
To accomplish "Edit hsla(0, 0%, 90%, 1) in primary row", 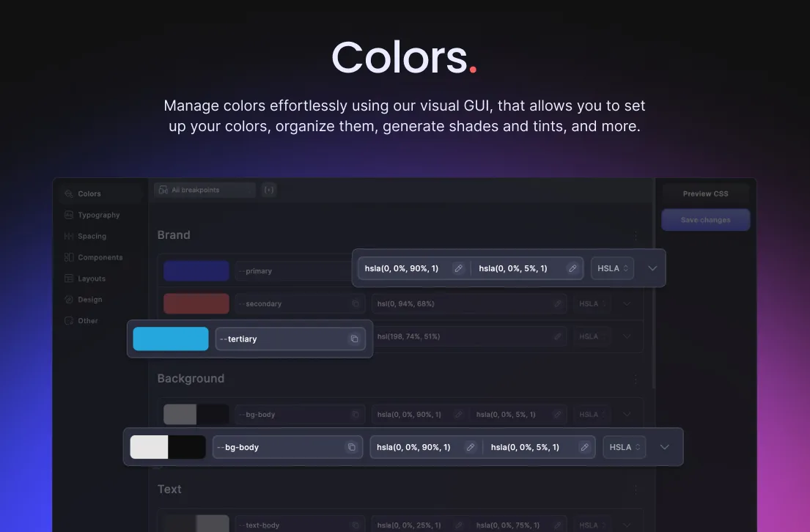I will click(458, 269).
